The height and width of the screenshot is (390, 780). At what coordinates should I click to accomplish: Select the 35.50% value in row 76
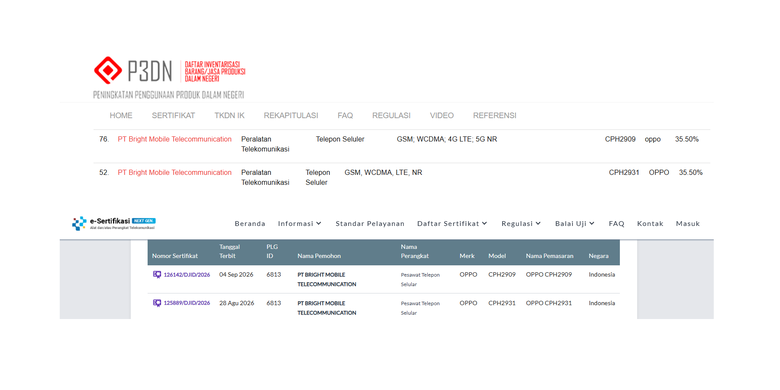click(686, 139)
